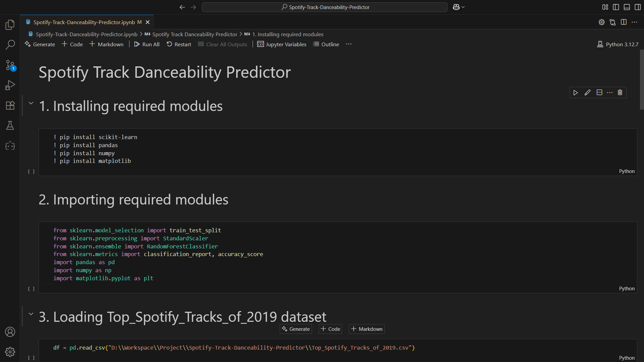The width and height of the screenshot is (644, 362).
Task: Delete the cell via the trash icon
Action: (620, 93)
